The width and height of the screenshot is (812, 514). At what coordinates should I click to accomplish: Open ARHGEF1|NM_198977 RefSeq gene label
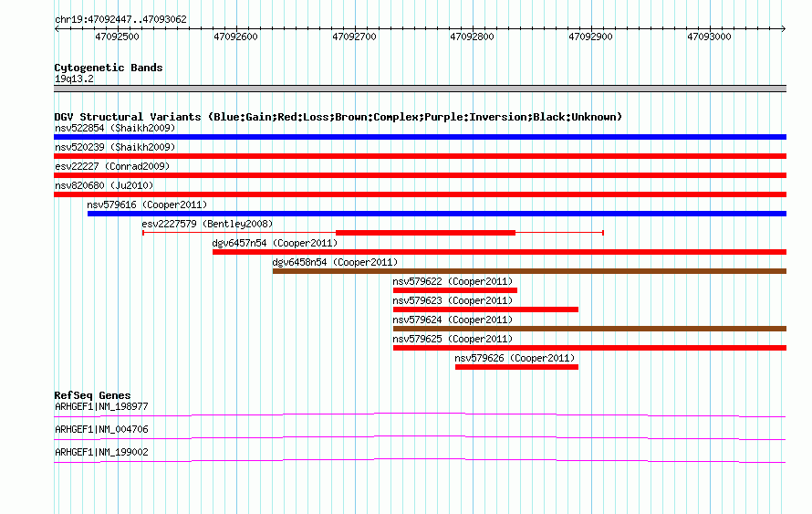[101, 406]
